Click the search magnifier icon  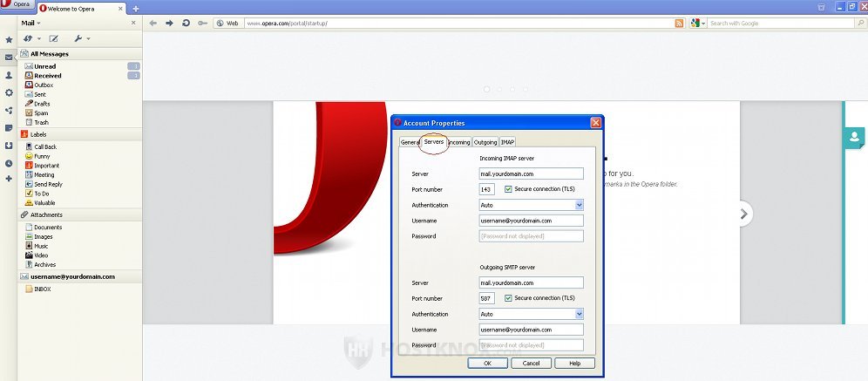click(x=861, y=24)
